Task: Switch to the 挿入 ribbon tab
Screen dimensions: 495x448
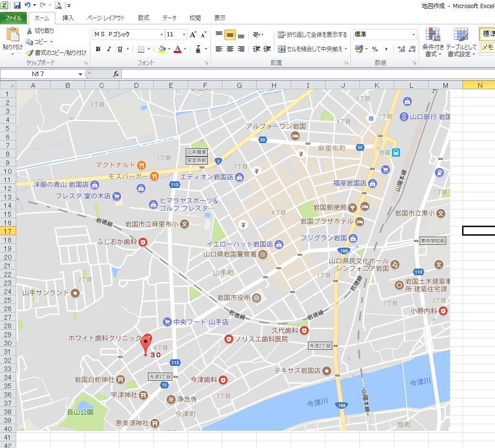Action: (x=67, y=18)
